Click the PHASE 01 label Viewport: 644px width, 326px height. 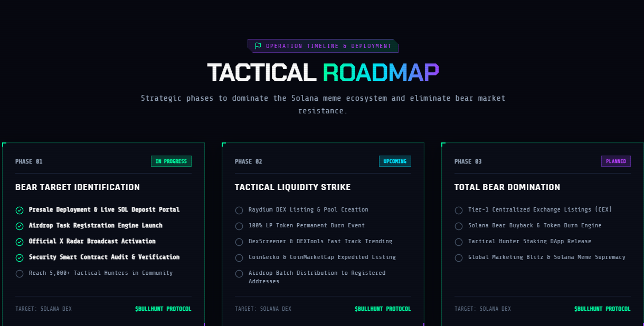click(x=29, y=161)
